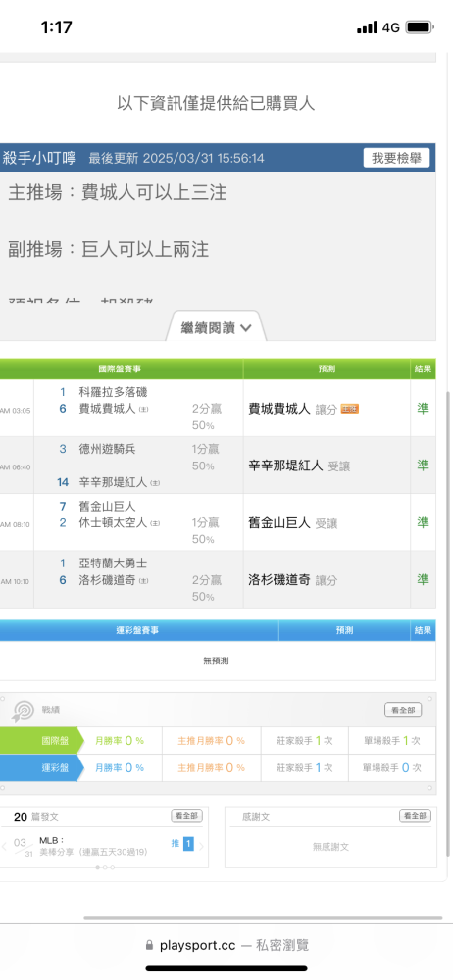Open 看全部 for 感謝文 section
453x980 pixels.
(416, 816)
